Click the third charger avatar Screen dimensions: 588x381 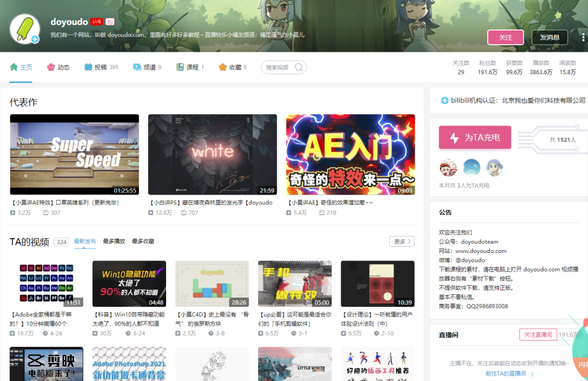click(x=494, y=167)
